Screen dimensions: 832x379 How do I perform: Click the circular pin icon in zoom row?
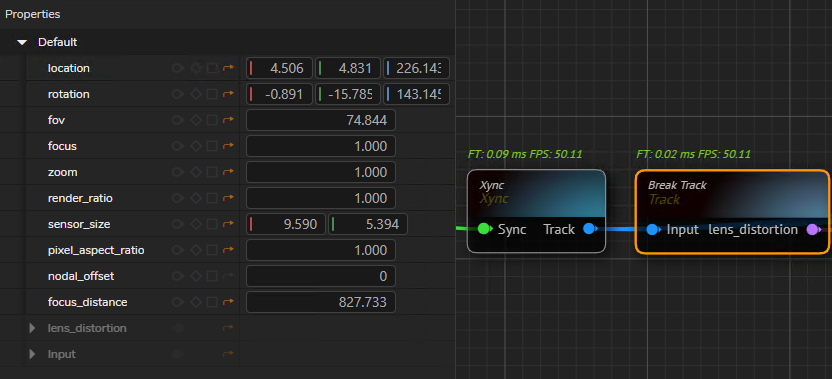point(178,172)
